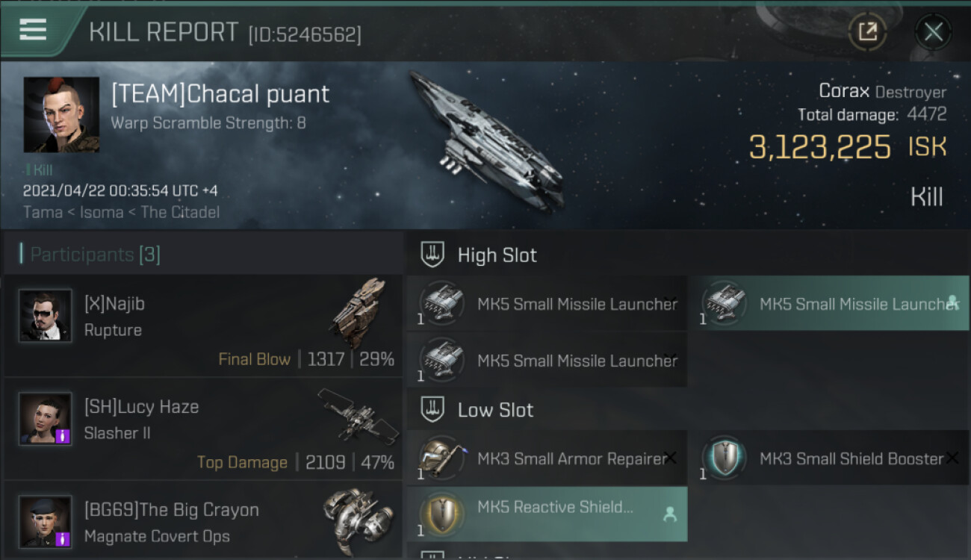Inspect Najib's Rupture ship icon
The image size is (971, 560).
point(359,312)
